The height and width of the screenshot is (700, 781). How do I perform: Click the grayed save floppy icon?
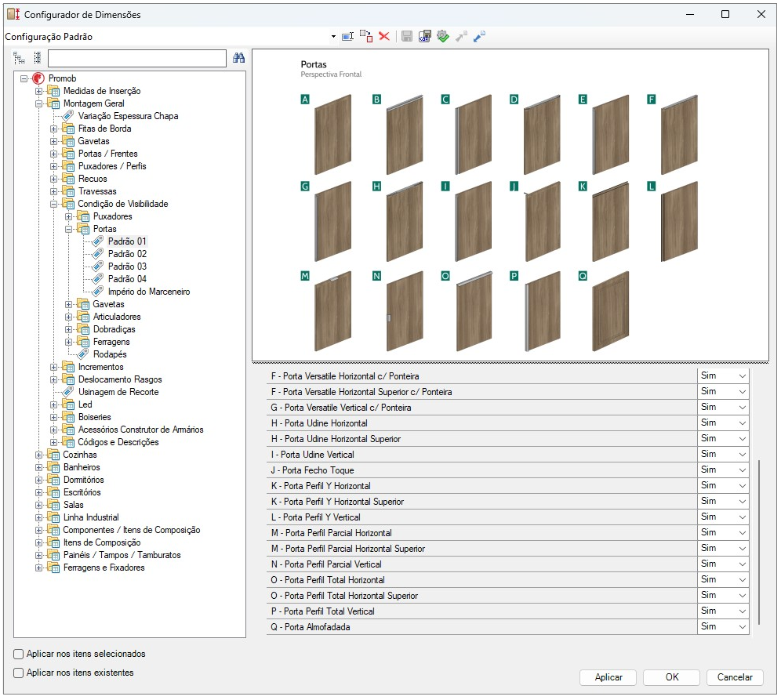[x=407, y=36]
